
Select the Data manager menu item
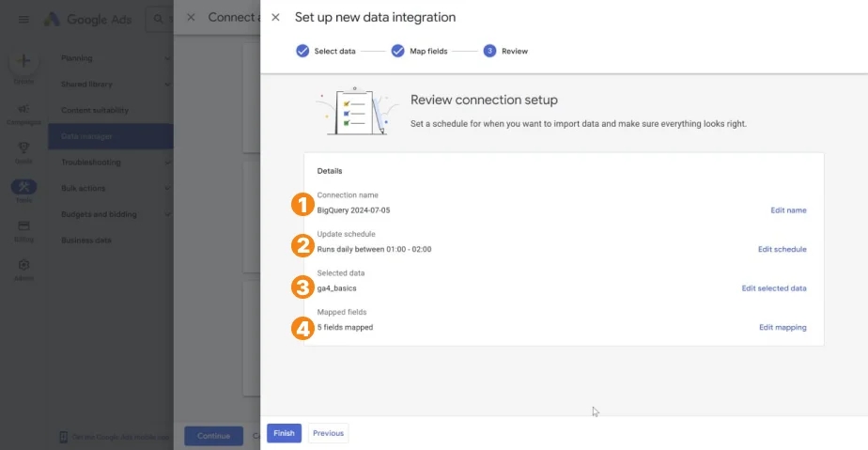tap(111, 136)
